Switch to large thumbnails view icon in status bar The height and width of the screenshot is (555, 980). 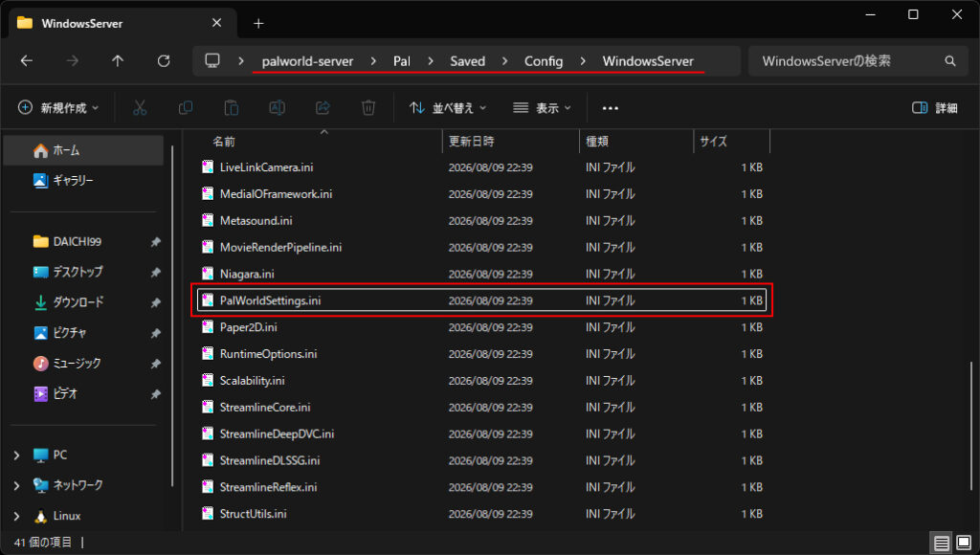[964, 543]
